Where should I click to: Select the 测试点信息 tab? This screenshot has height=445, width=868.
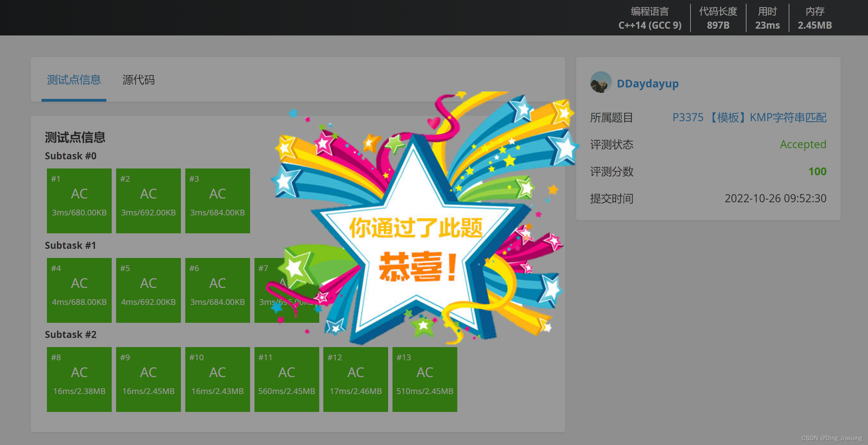(x=74, y=80)
